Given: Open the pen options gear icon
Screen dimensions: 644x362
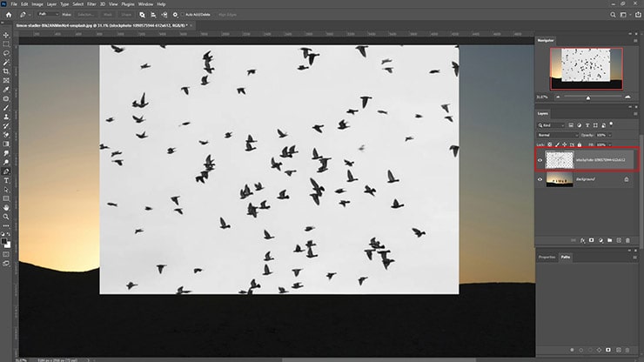Looking at the screenshot, I should (175, 15).
